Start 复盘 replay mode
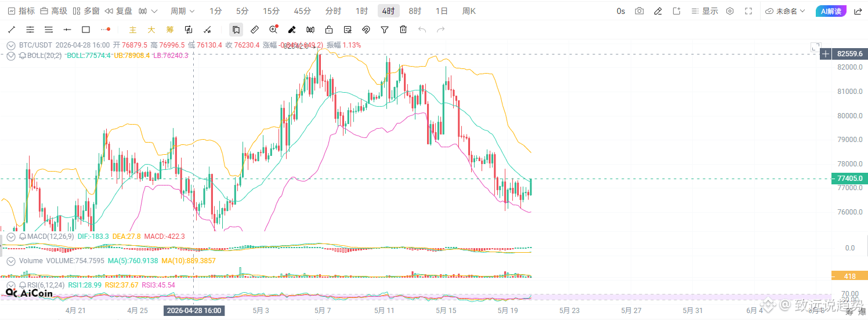The image size is (868, 320). coord(118,11)
